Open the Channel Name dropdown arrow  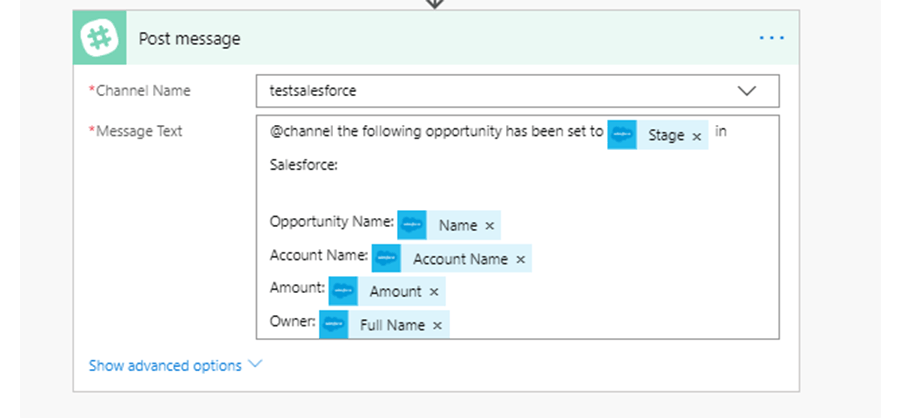[747, 91]
